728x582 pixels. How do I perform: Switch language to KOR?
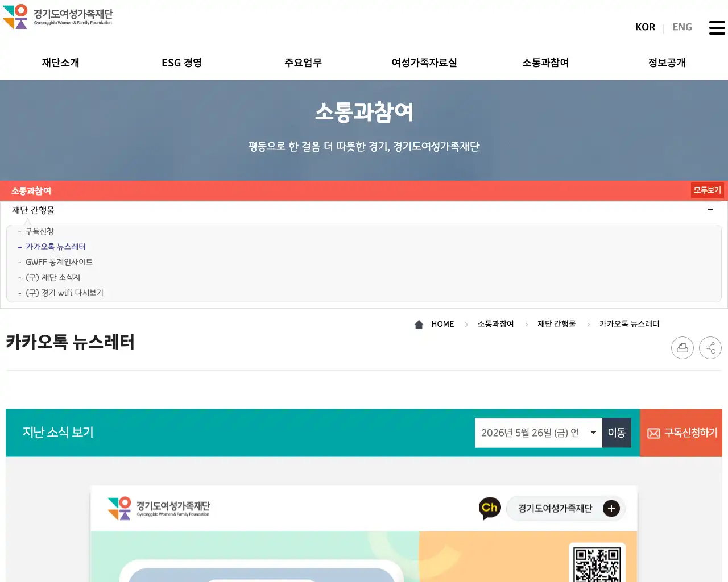645,27
